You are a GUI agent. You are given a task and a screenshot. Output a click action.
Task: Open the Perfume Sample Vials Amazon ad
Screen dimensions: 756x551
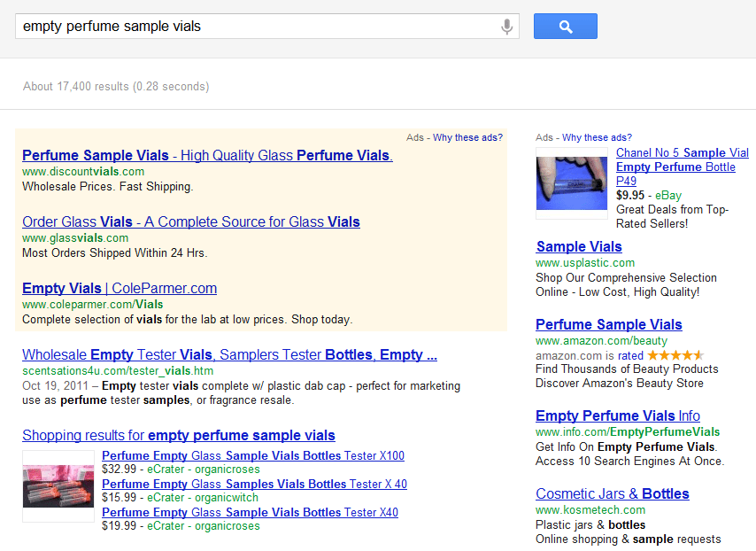[x=609, y=324]
